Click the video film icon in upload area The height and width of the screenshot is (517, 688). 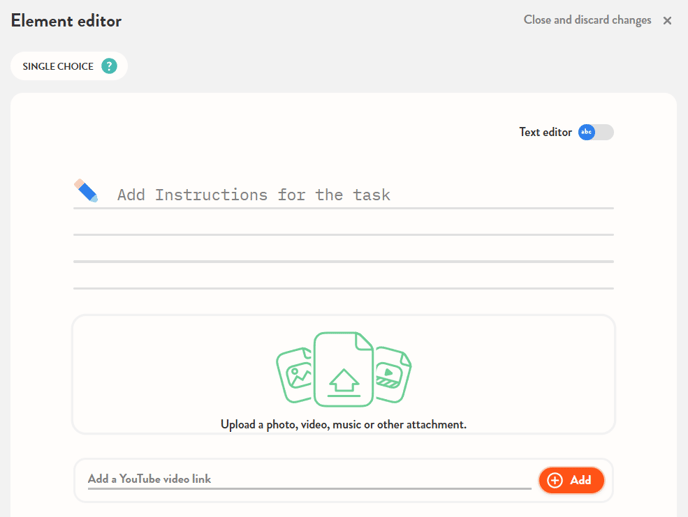(390, 375)
